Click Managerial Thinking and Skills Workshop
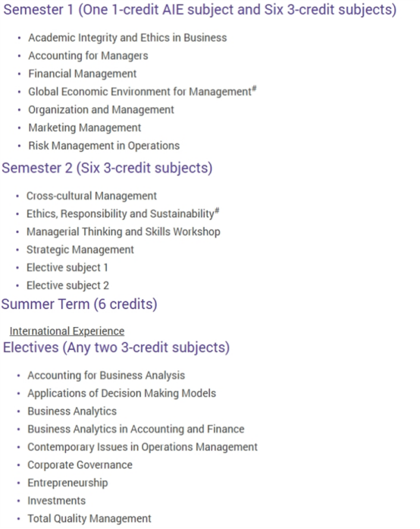Viewport: 420px width, 529px height. (124, 231)
